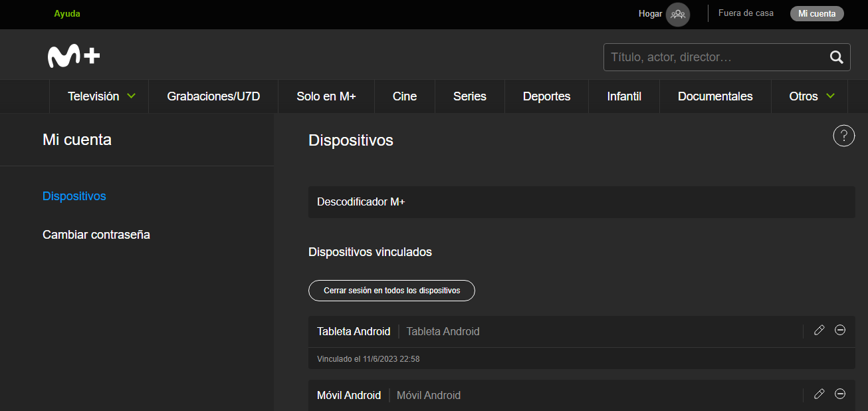The image size is (868, 411).
Task: Open the Mi cuenta button
Action: pos(816,14)
